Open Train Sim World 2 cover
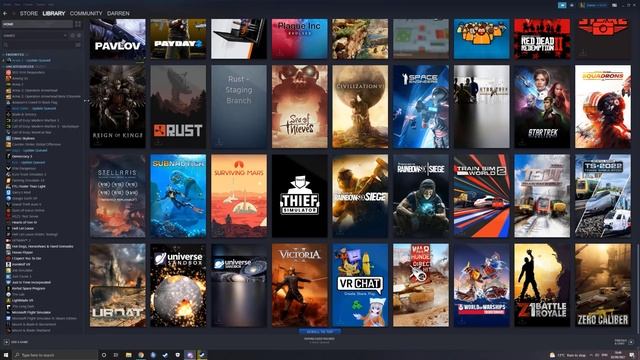The image size is (640, 360). tap(482, 196)
